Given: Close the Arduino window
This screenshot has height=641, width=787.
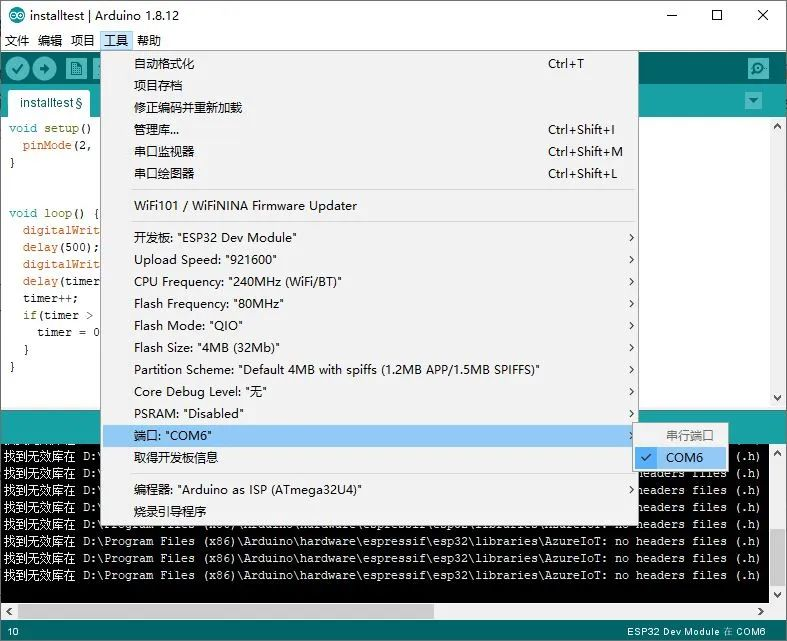Looking at the screenshot, I should (x=763, y=16).
